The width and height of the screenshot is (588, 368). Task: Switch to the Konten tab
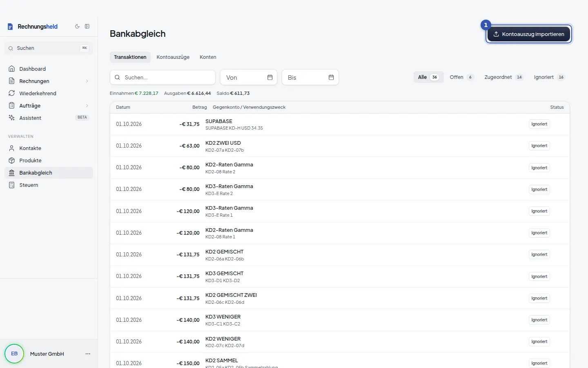[208, 57]
